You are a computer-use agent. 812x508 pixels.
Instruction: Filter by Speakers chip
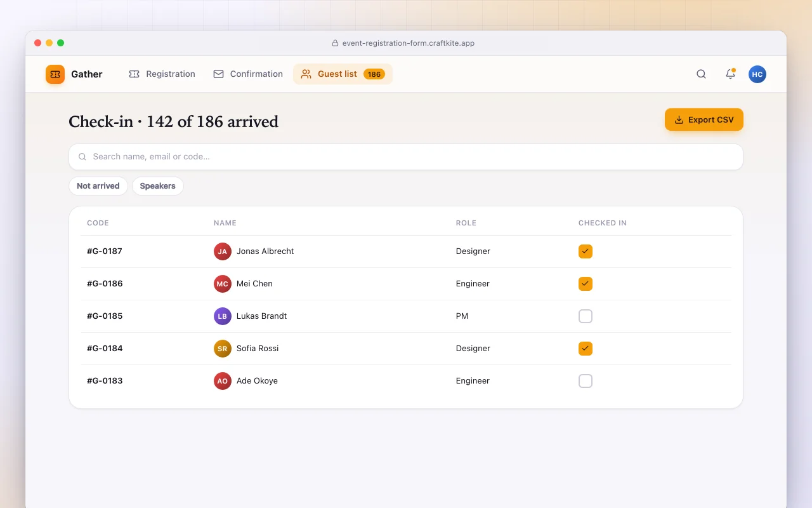click(158, 186)
